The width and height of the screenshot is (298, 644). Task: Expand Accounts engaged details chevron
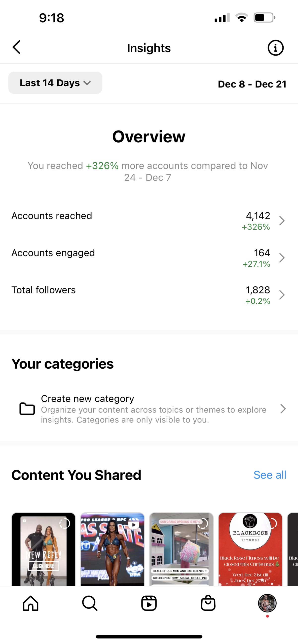click(282, 258)
